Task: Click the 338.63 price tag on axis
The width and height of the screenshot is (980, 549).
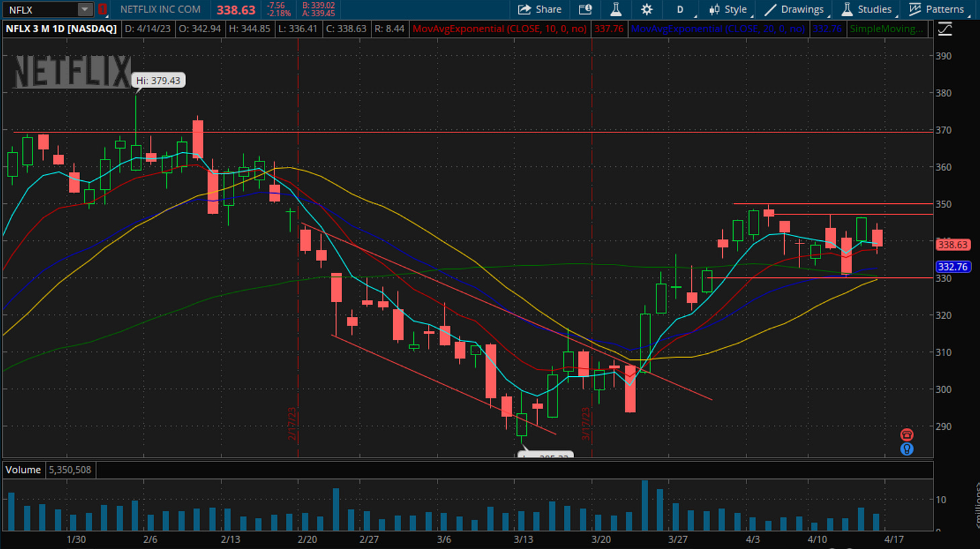Action: click(952, 245)
